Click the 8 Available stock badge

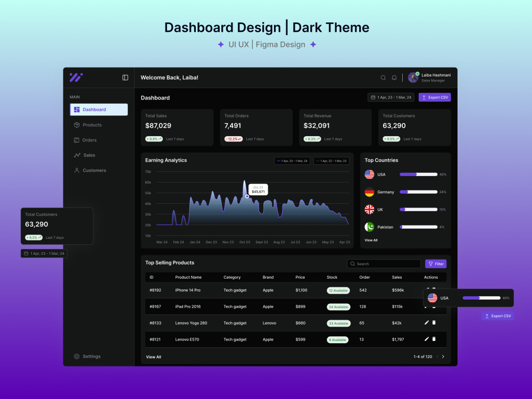coord(337,339)
